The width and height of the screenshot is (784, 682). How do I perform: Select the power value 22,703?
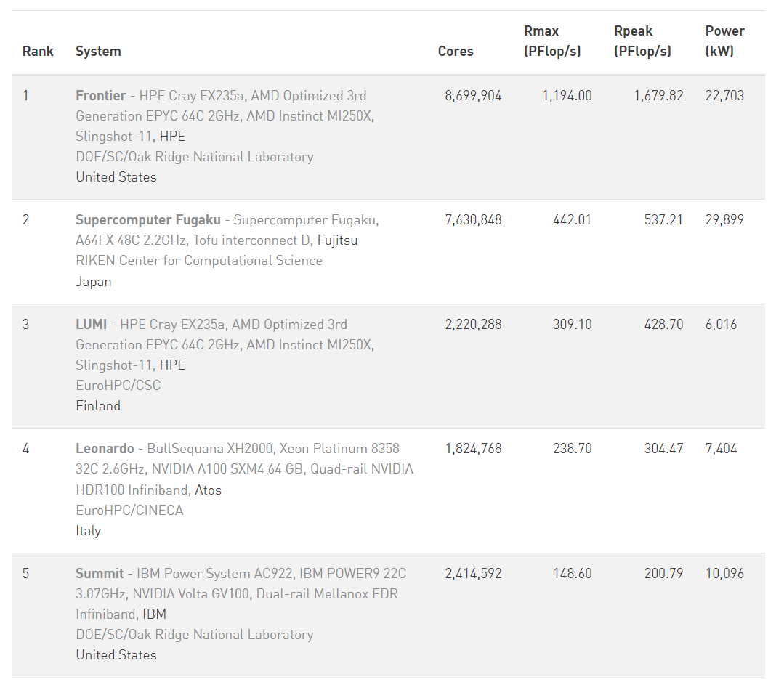pos(724,95)
